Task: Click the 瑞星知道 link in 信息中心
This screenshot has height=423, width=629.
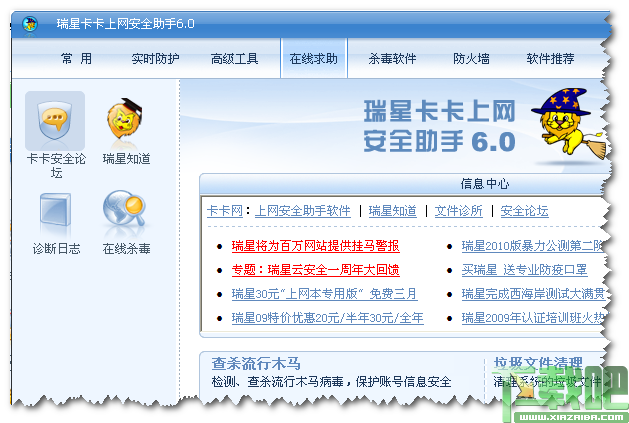Action: click(x=392, y=211)
